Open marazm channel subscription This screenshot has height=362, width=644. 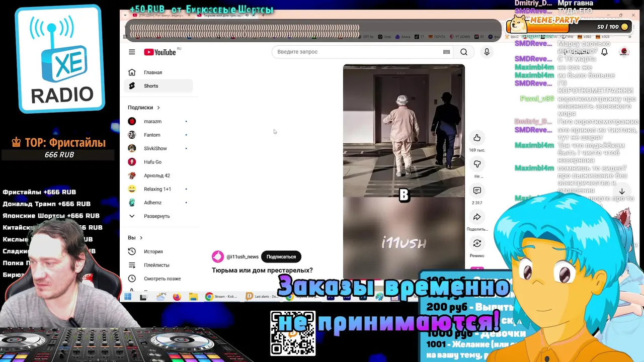point(158,121)
